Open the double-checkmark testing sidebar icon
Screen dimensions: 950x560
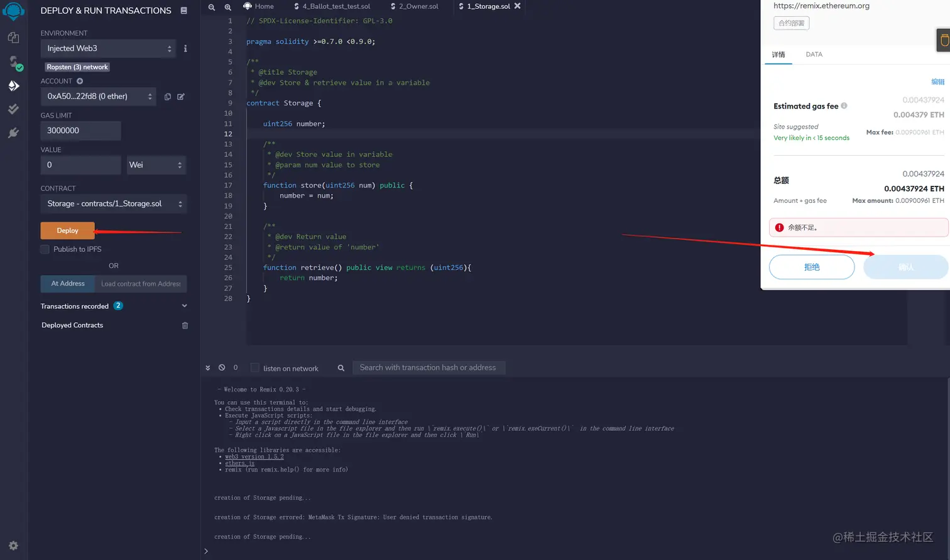pyautogui.click(x=13, y=109)
